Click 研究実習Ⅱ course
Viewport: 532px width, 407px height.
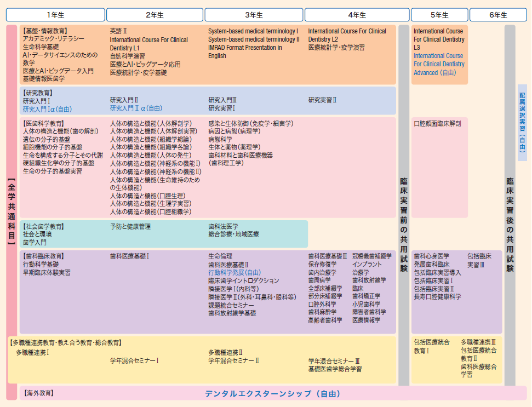tap(322, 100)
